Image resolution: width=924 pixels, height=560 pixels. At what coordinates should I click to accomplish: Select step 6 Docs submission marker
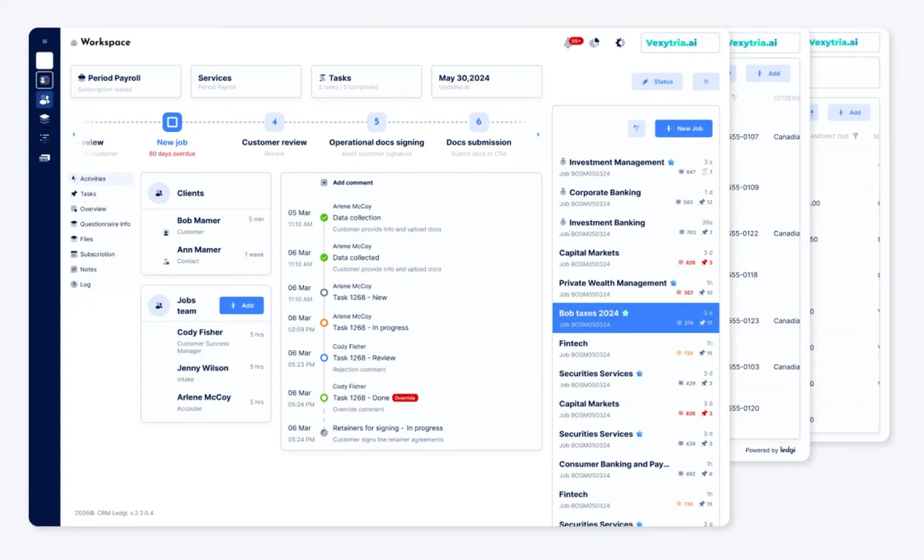point(478,121)
